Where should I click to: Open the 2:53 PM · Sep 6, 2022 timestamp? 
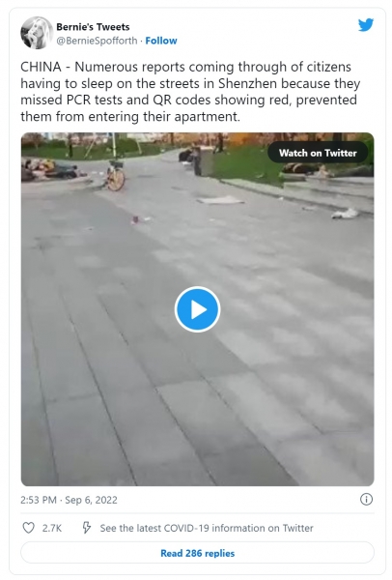[69, 500]
